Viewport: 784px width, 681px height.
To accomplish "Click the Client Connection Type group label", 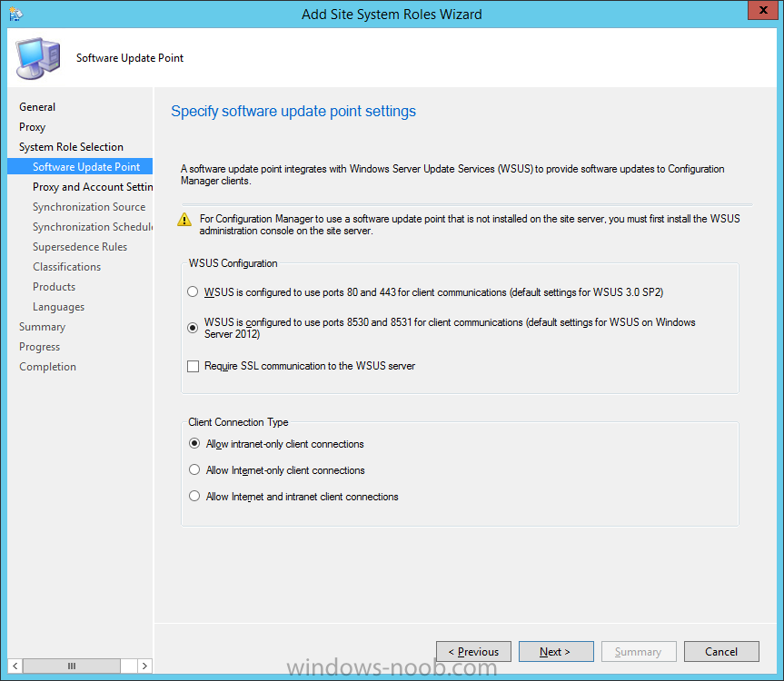I will pyautogui.click(x=239, y=422).
